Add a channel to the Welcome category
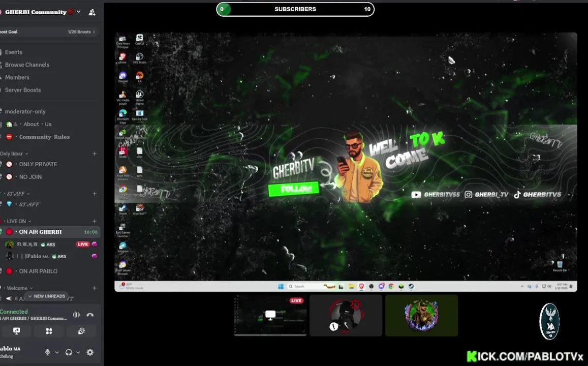The image size is (588, 366). (95, 288)
